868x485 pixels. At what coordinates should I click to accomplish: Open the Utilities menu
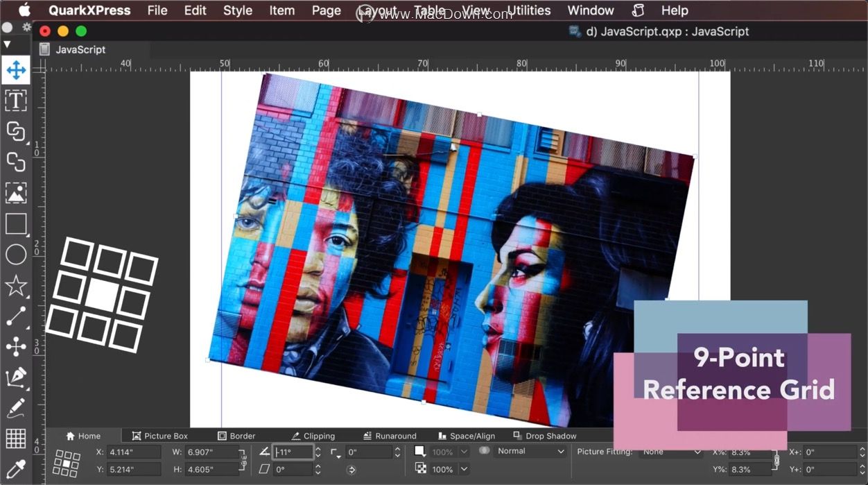point(528,10)
